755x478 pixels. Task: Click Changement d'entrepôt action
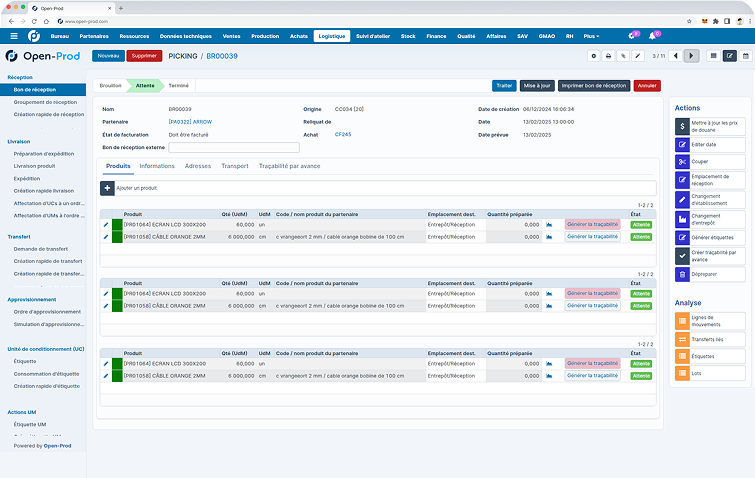(710, 220)
